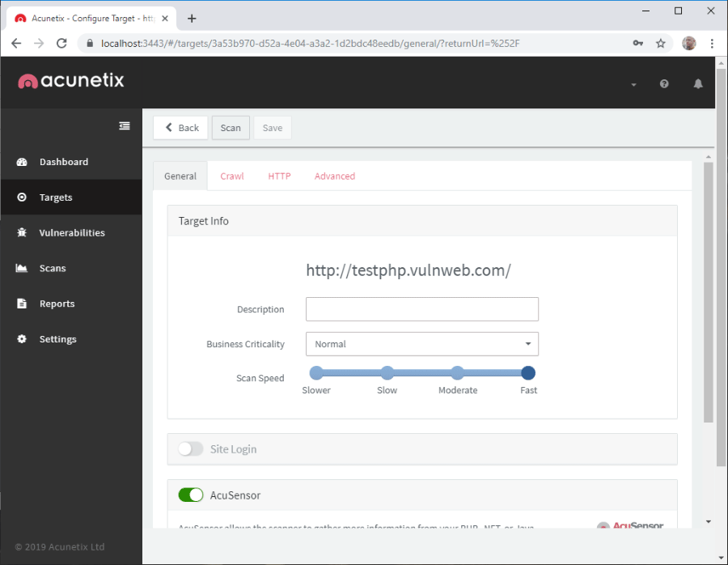Screen dimensions: 728x565
Task: Click the browser back arrow
Action: [x=16, y=43]
